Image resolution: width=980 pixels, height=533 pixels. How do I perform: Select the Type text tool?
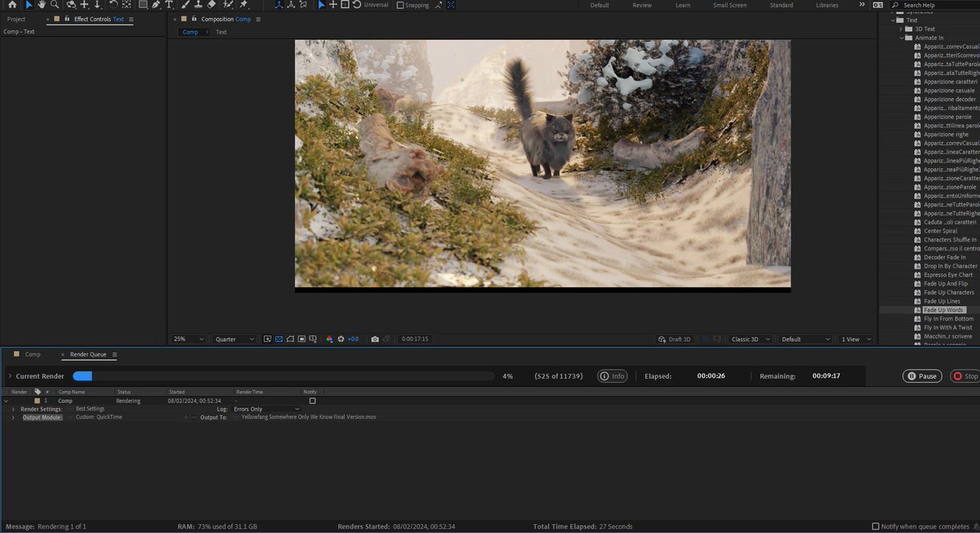pyautogui.click(x=169, y=5)
